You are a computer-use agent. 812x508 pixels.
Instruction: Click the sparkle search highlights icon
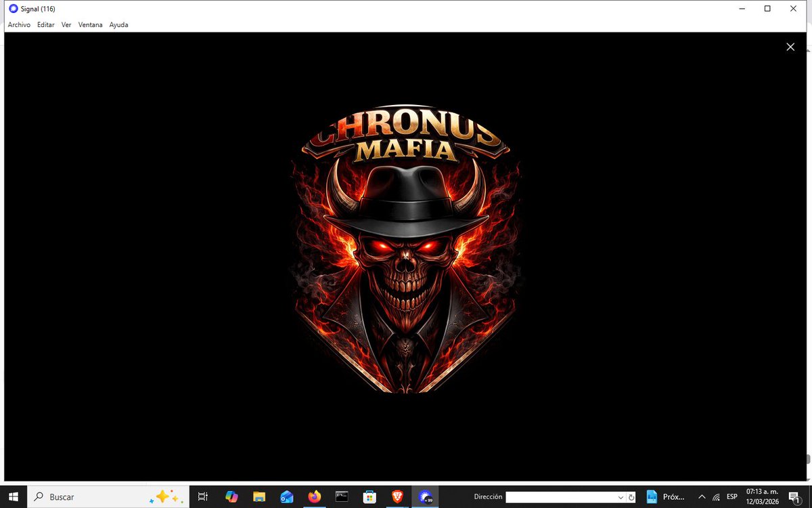166,496
